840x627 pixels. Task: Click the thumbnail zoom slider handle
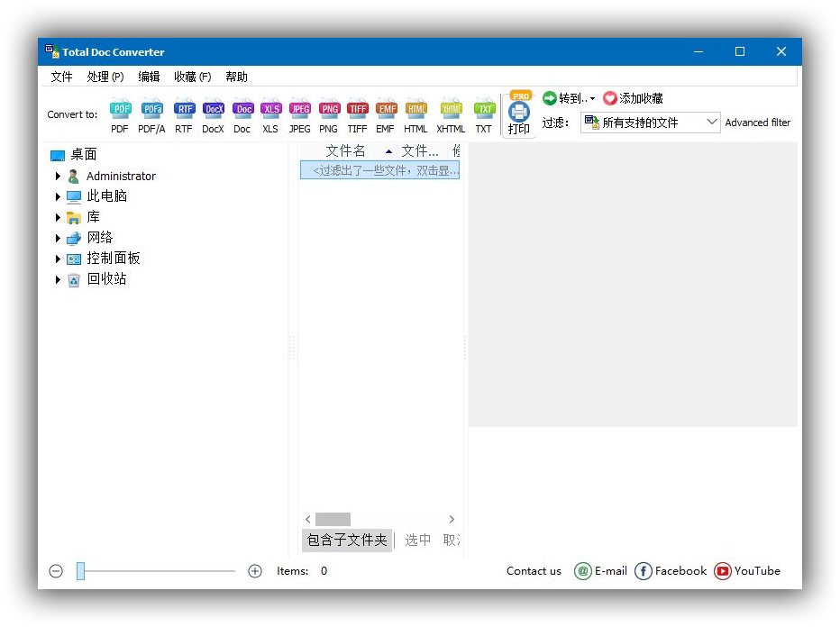click(x=81, y=571)
